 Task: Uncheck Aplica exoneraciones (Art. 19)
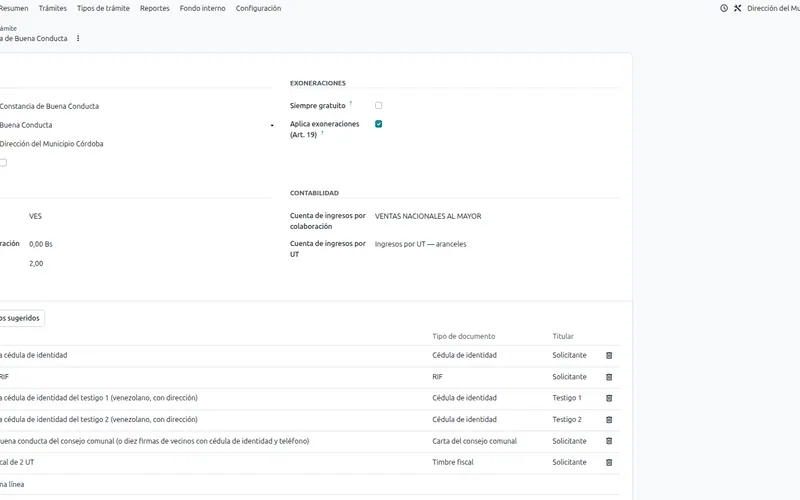click(379, 124)
